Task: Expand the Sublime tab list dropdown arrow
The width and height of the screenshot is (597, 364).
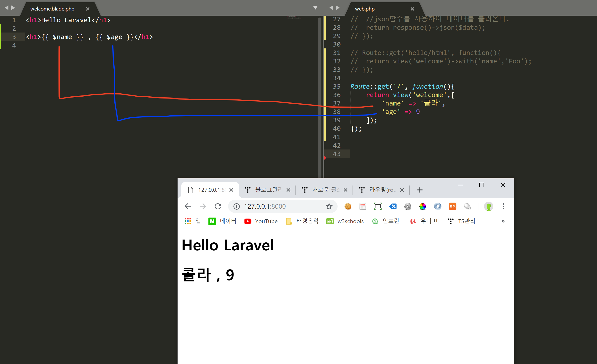Action: tap(315, 8)
